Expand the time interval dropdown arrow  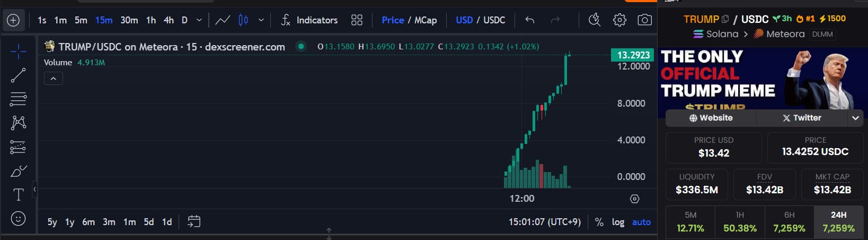(x=199, y=20)
